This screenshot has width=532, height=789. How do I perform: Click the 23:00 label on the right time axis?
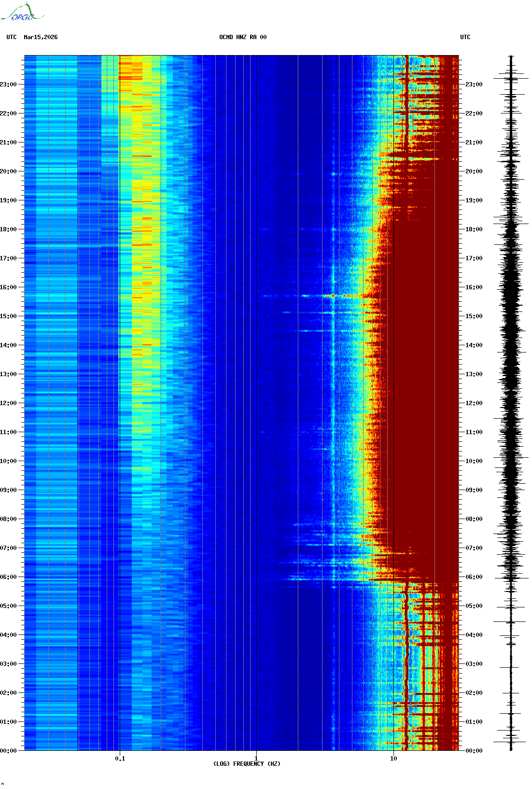pyautogui.click(x=474, y=85)
